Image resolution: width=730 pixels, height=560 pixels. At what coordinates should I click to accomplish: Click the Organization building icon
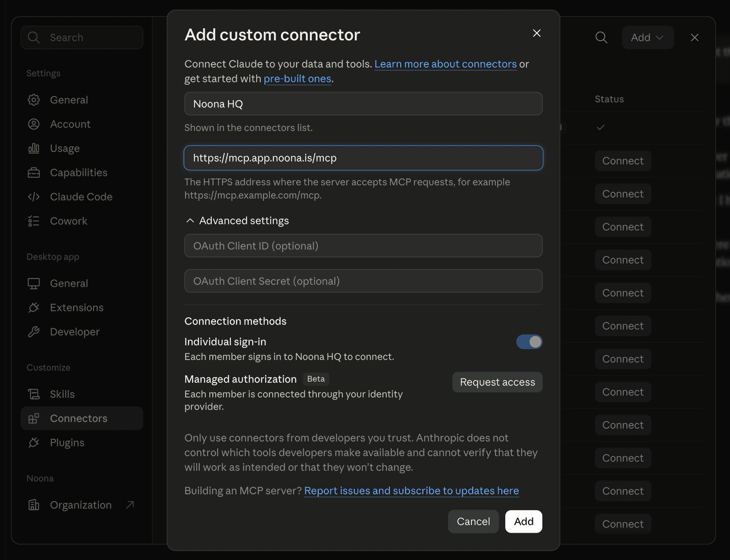pyautogui.click(x=34, y=505)
